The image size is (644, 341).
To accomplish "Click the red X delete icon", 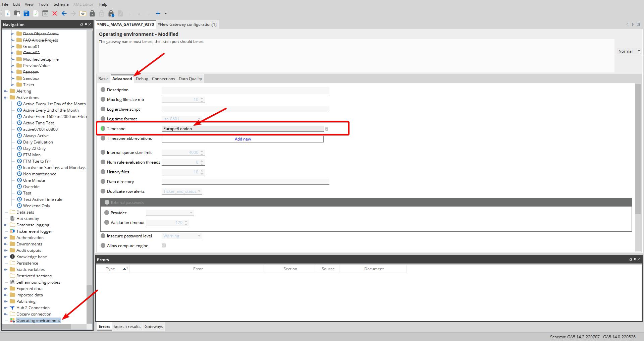I will pos(55,13).
